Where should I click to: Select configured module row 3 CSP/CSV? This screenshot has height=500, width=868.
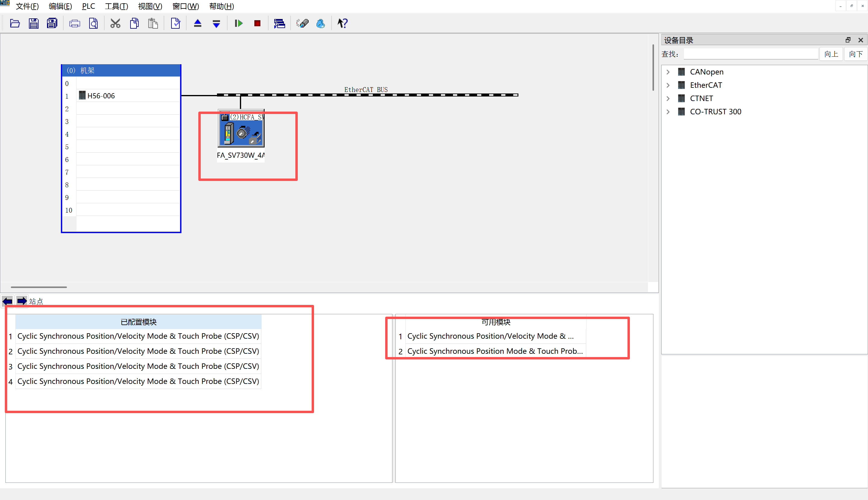[138, 366]
